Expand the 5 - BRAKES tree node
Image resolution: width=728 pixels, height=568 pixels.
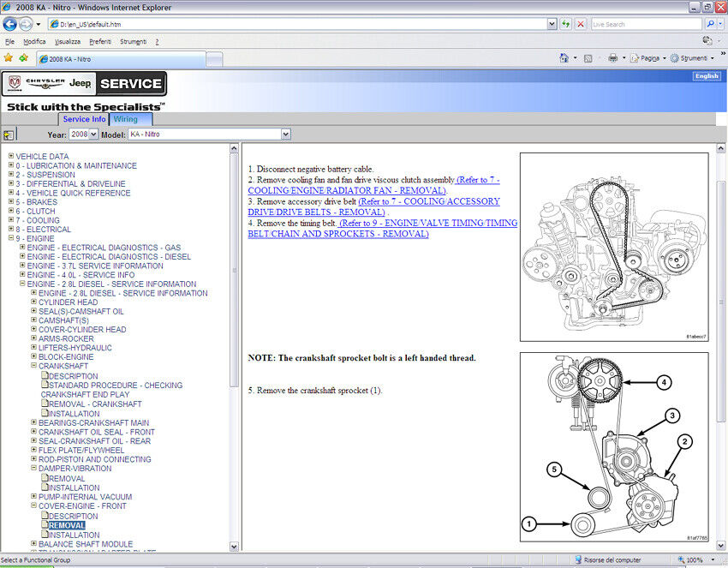pos(11,202)
